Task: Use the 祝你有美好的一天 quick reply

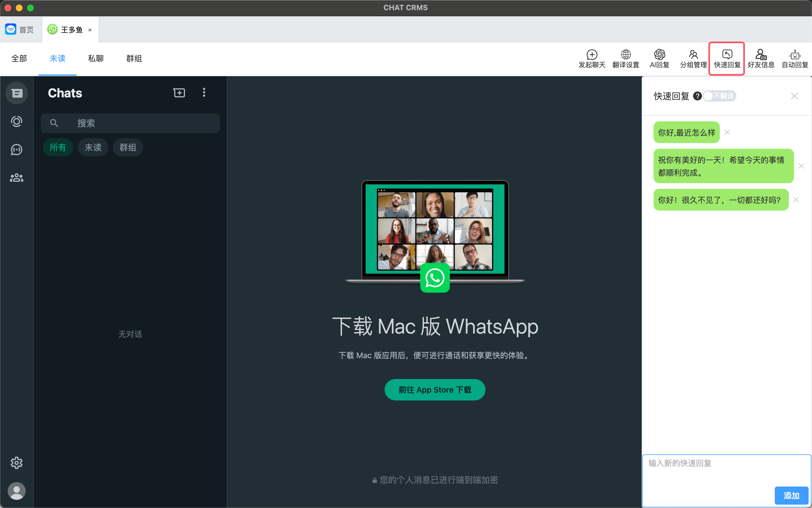Action: (723, 166)
